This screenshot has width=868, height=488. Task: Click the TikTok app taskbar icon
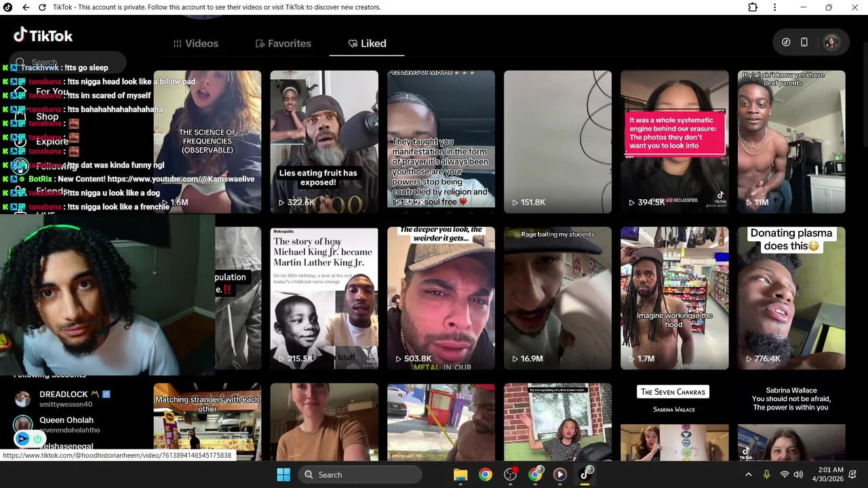pyautogui.click(x=585, y=474)
